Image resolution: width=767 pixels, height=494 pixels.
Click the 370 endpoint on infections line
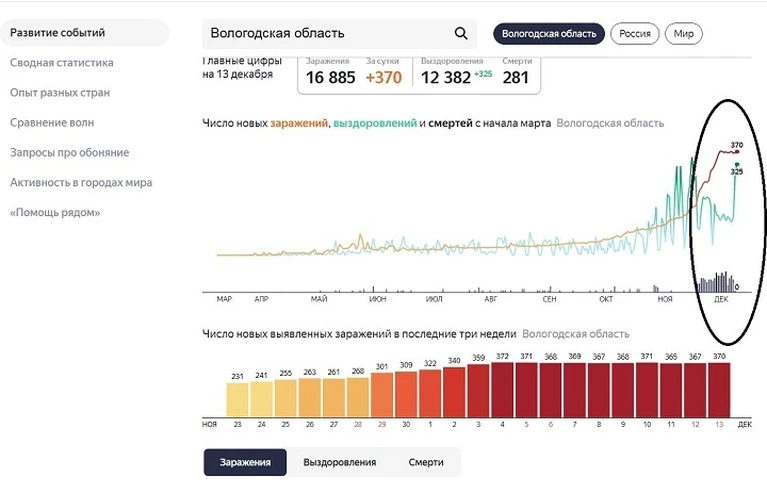click(737, 152)
